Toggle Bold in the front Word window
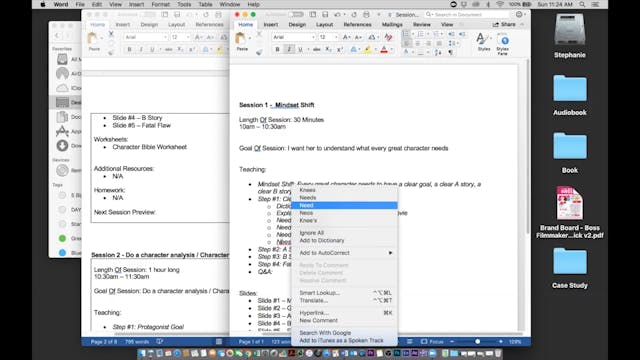The image size is (640, 360). pos(278,49)
